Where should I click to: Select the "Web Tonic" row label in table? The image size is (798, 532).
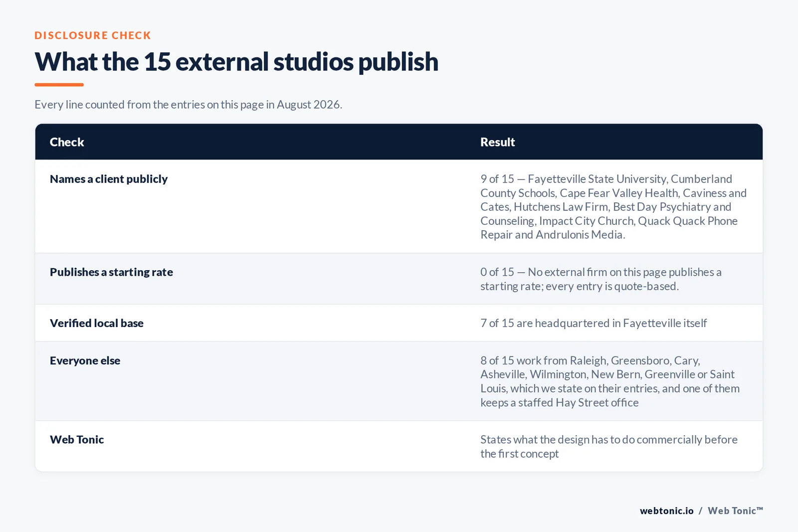[x=77, y=440]
